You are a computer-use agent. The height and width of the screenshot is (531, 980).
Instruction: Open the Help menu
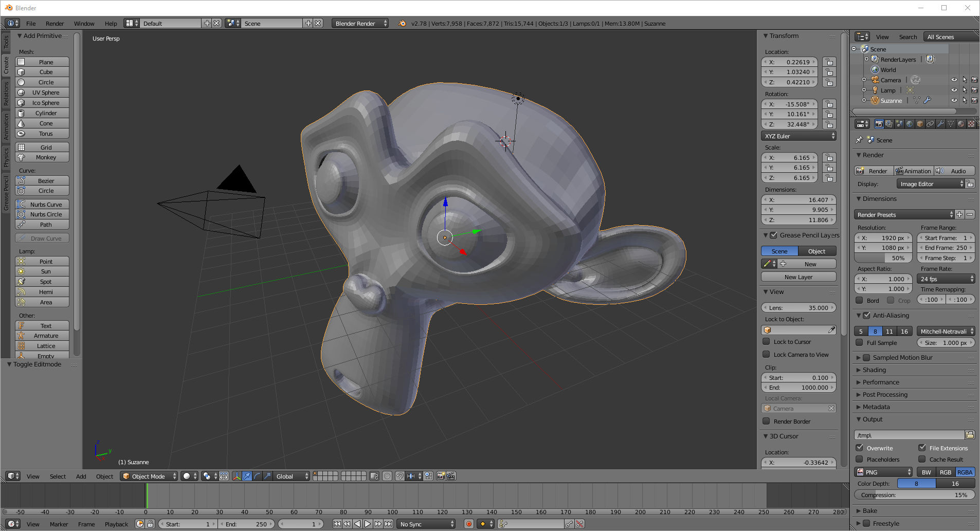pyautogui.click(x=111, y=24)
